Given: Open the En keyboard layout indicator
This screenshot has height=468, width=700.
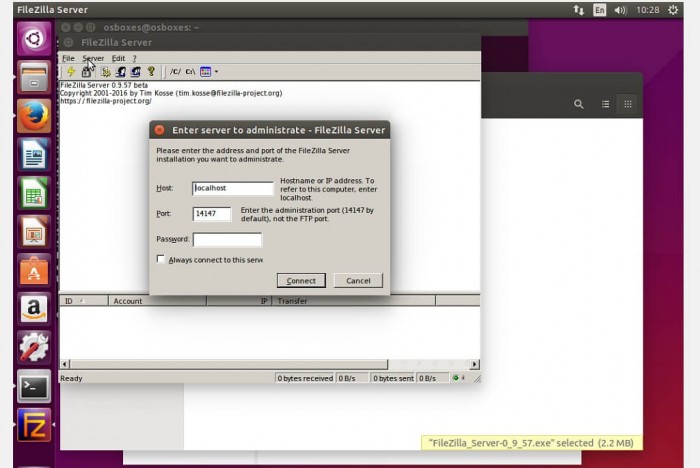Looking at the screenshot, I should (x=600, y=10).
